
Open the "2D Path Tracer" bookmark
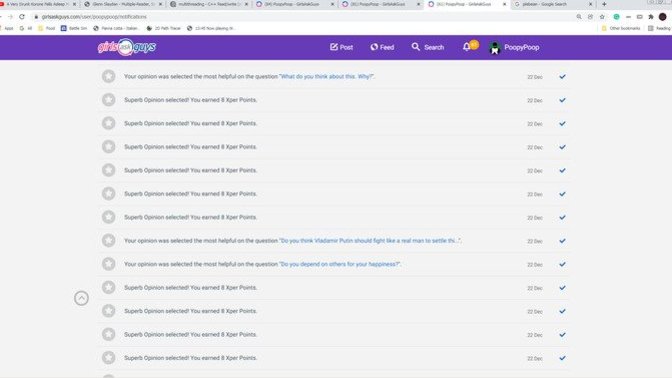coord(163,28)
